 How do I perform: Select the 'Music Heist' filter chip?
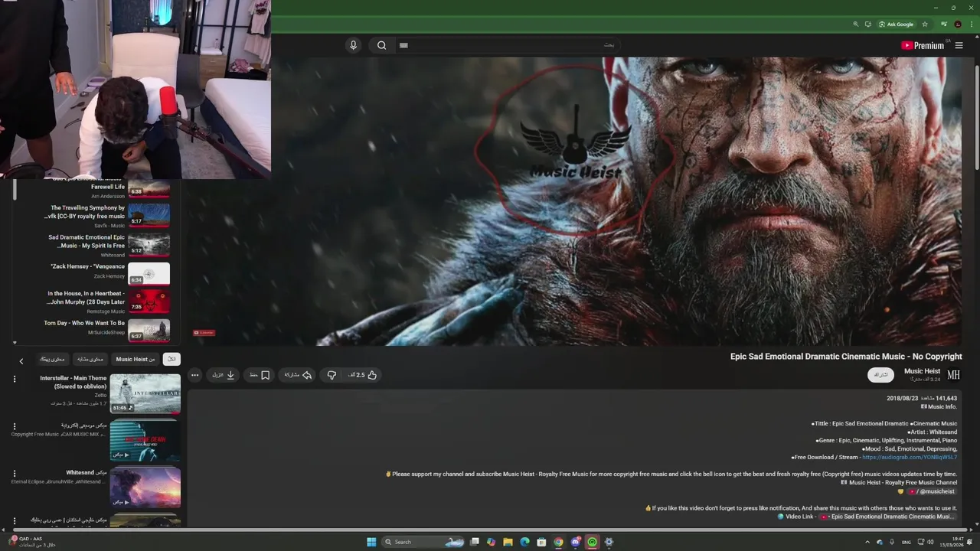(x=136, y=359)
